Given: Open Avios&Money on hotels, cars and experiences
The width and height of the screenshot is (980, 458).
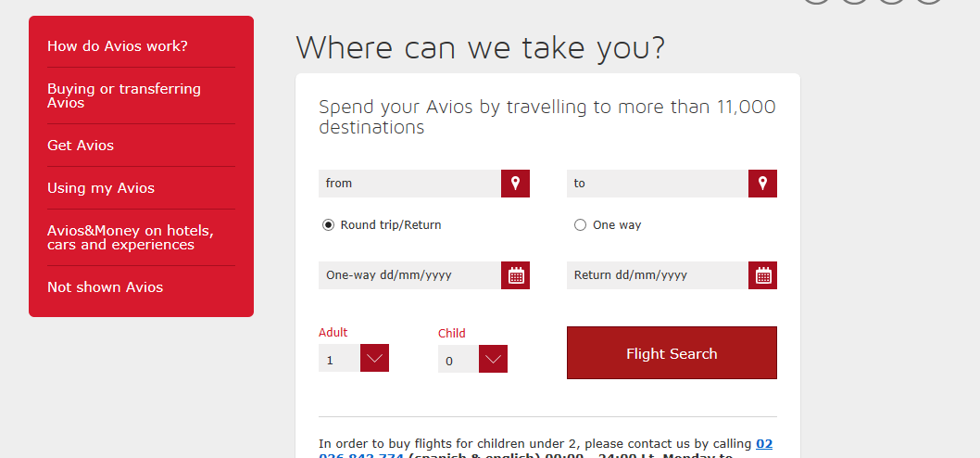Looking at the screenshot, I should 131,237.
